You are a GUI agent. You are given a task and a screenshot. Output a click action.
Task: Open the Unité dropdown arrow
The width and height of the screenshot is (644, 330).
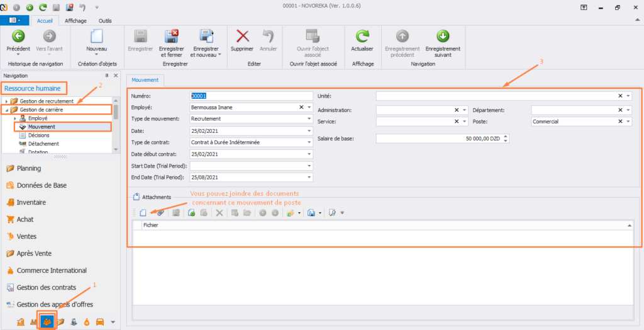[x=628, y=96]
